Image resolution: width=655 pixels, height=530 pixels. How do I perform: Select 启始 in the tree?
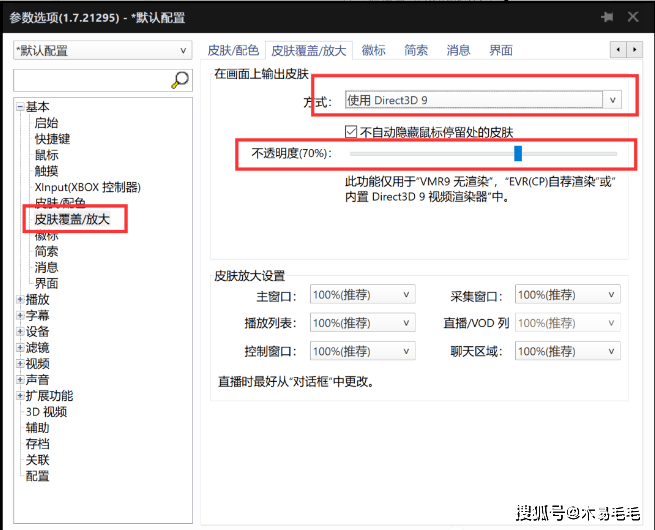[46, 123]
